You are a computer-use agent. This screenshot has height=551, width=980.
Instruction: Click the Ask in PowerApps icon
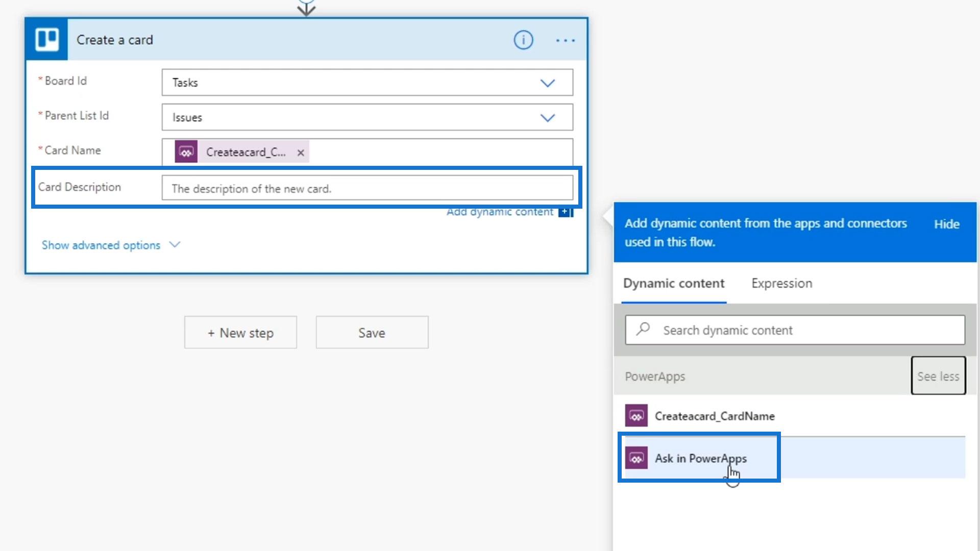[636, 458]
